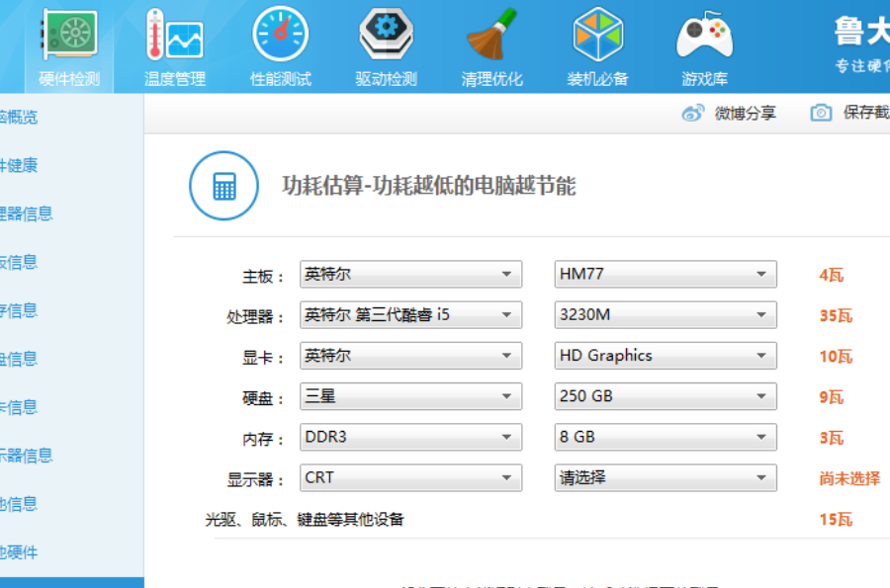Select 显示器信息 in the left sidebar
The width and height of the screenshot is (890, 588).
[27, 456]
